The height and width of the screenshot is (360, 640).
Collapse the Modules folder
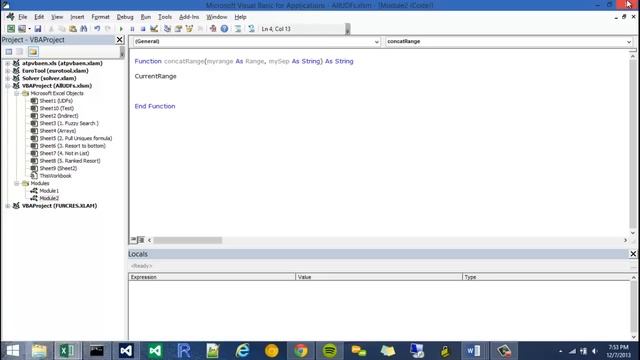coord(17,183)
